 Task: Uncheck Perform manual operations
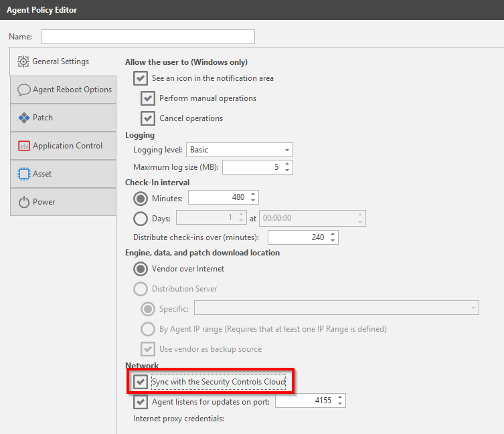coord(148,98)
